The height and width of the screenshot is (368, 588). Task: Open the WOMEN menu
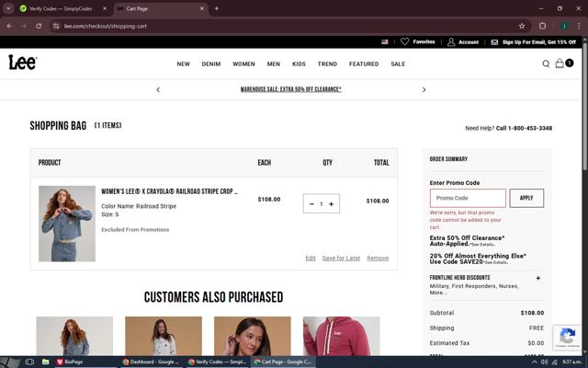tap(243, 63)
